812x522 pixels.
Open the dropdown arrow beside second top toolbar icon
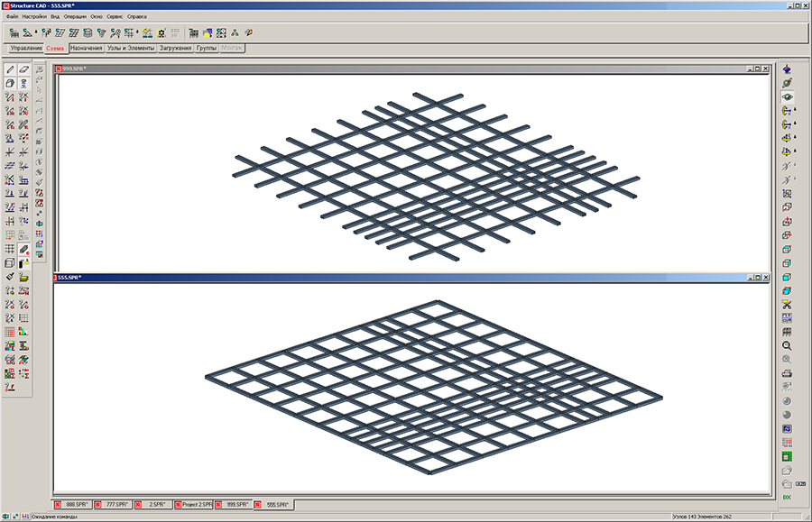point(37,33)
